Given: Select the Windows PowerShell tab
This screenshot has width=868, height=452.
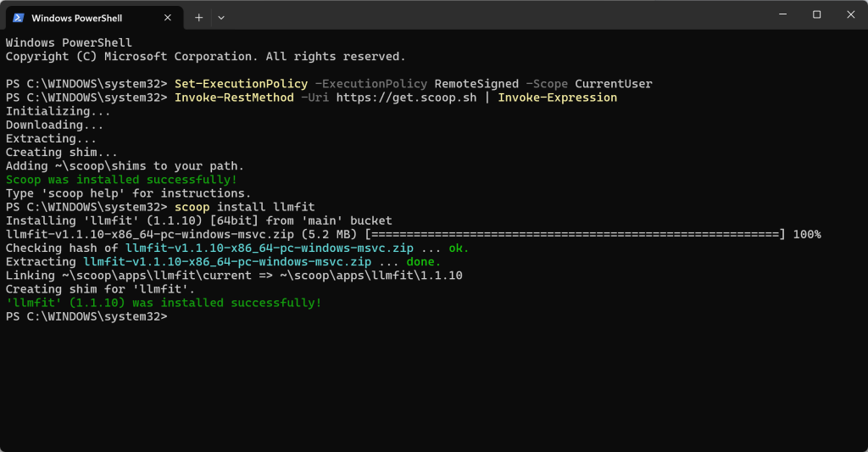Looking at the screenshot, I should click(x=94, y=18).
